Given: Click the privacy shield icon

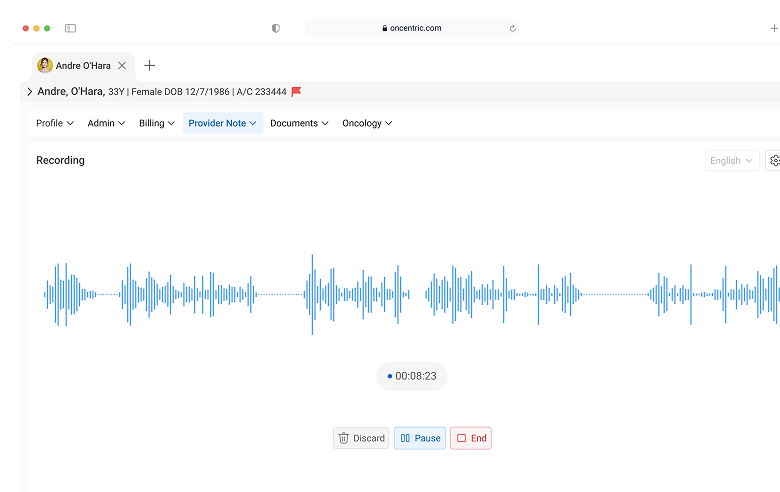Looking at the screenshot, I should 276,28.
